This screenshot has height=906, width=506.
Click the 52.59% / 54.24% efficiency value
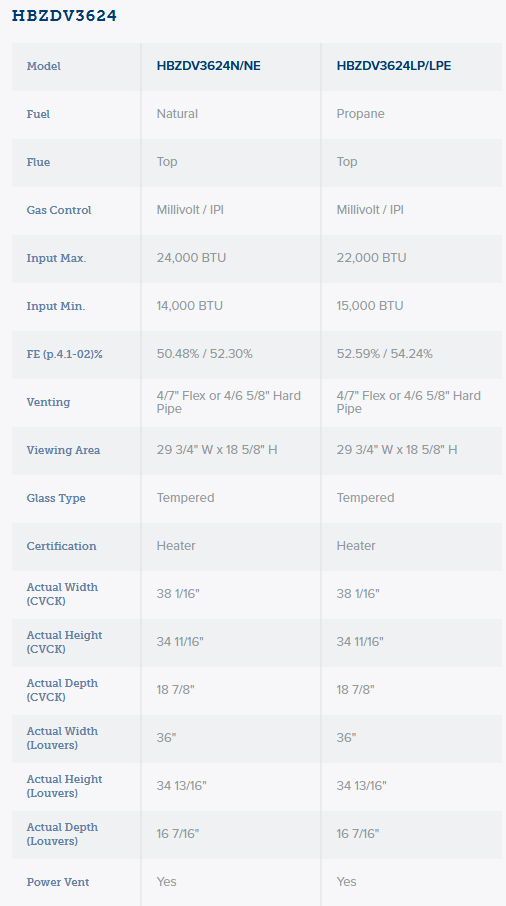(385, 354)
